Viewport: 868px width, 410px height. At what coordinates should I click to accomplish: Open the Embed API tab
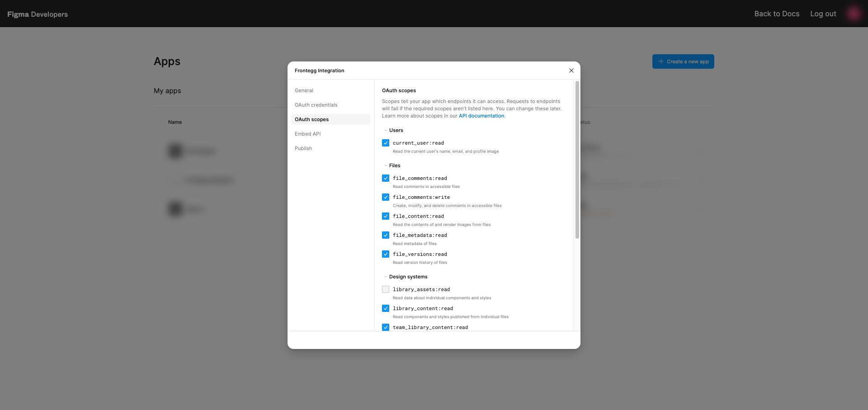pos(331,134)
